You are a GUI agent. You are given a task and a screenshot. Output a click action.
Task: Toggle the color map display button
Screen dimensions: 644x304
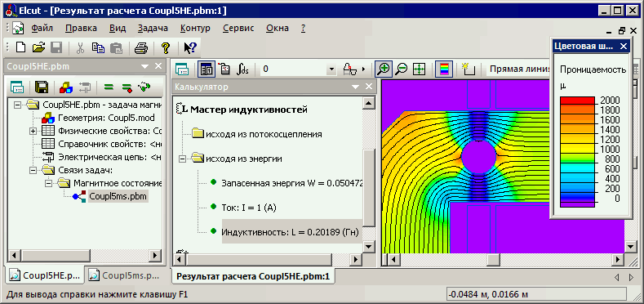[x=444, y=69]
